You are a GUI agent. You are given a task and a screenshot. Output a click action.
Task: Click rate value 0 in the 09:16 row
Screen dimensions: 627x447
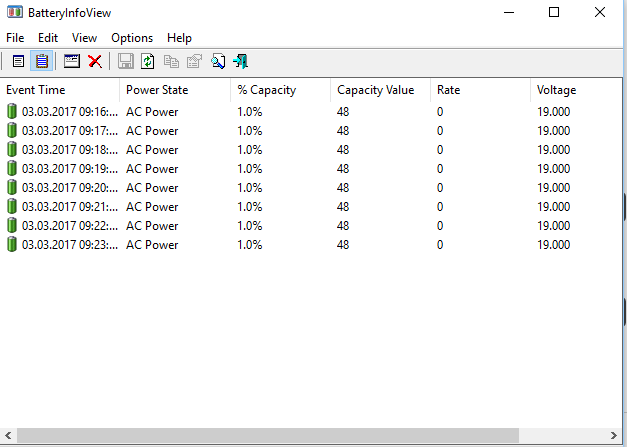click(x=440, y=112)
